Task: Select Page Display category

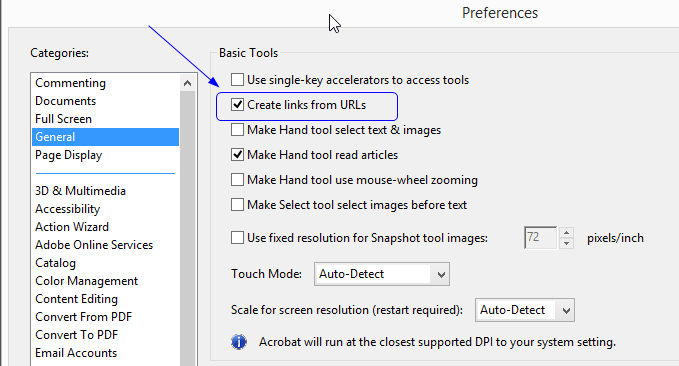Action: pyautogui.click(x=68, y=155)
